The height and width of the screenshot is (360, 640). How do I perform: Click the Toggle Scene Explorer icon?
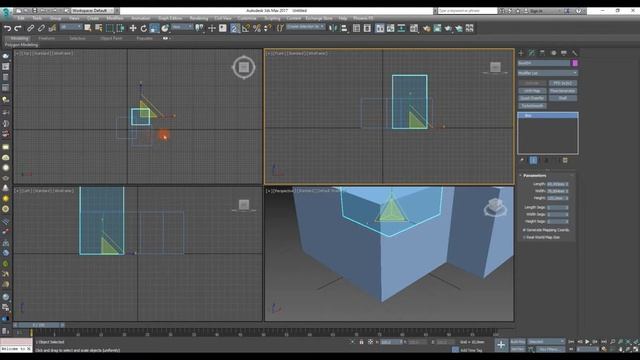coord(356,28)
